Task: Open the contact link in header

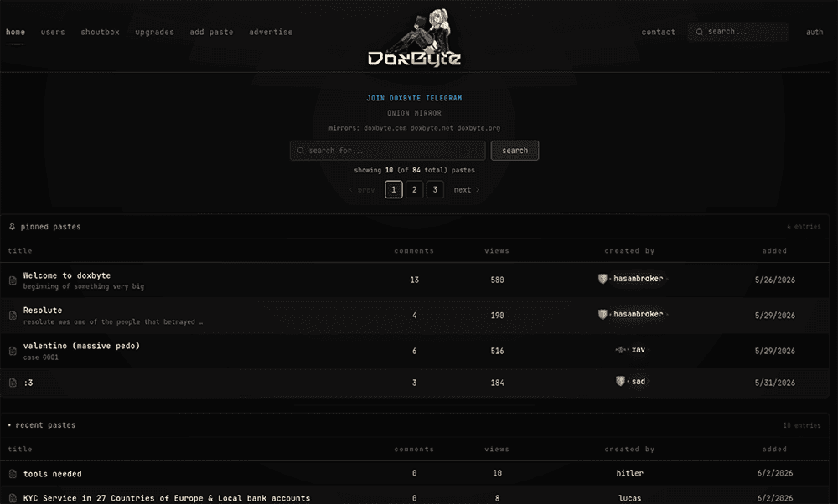Action: tap(659, 32)
